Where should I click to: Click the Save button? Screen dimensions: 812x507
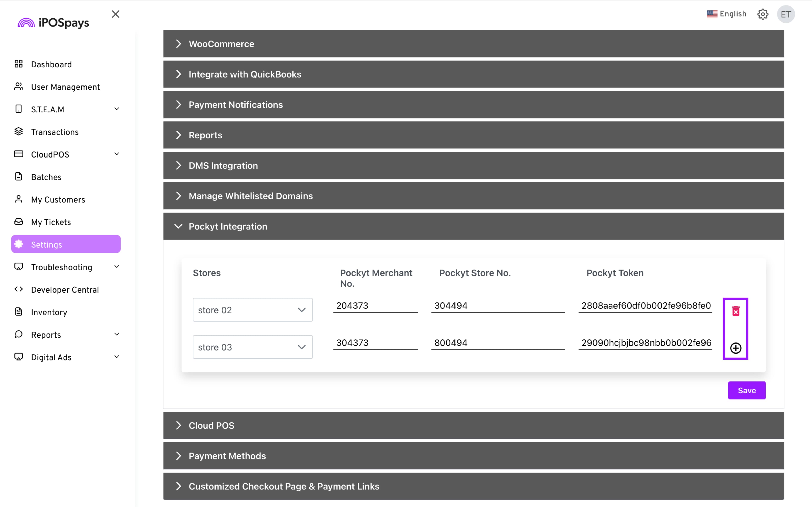[x=746, y=390]
